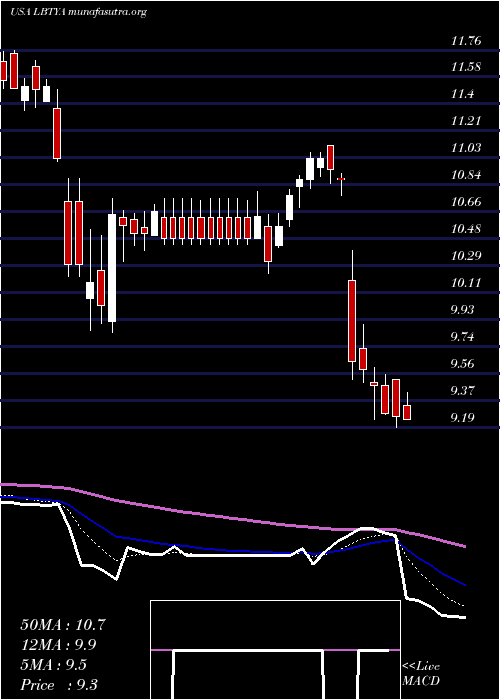Viewport: 500px width, 700px height.
Task: Click the large red gap-down candle near 10.11
Action: pos(352,321)
